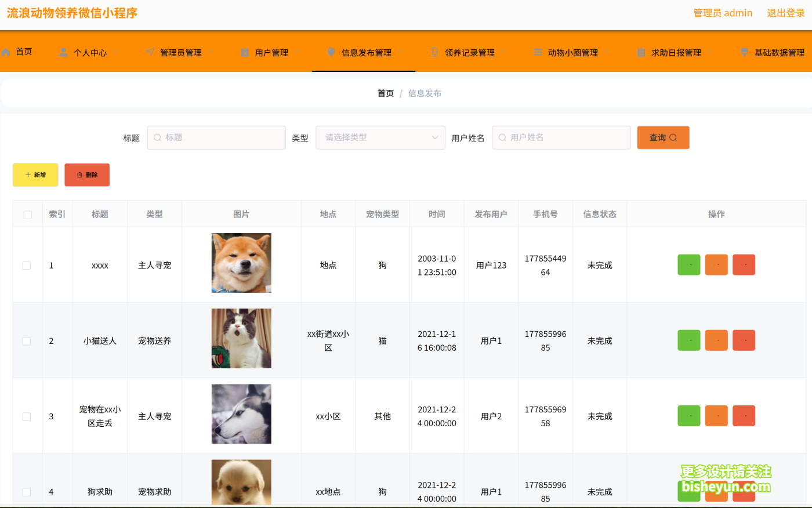Viewport: 812px width, 508px height.
Task: Toggle the select-all checkbox in the table header
Action: (x=27, y=214)
